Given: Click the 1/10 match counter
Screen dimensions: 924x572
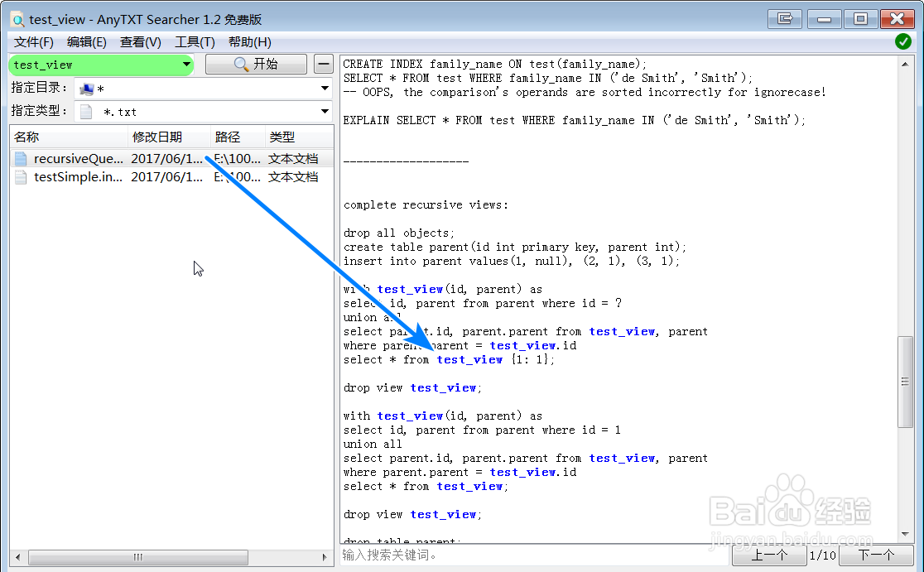Looking at the screenshot, I should 823,555.
